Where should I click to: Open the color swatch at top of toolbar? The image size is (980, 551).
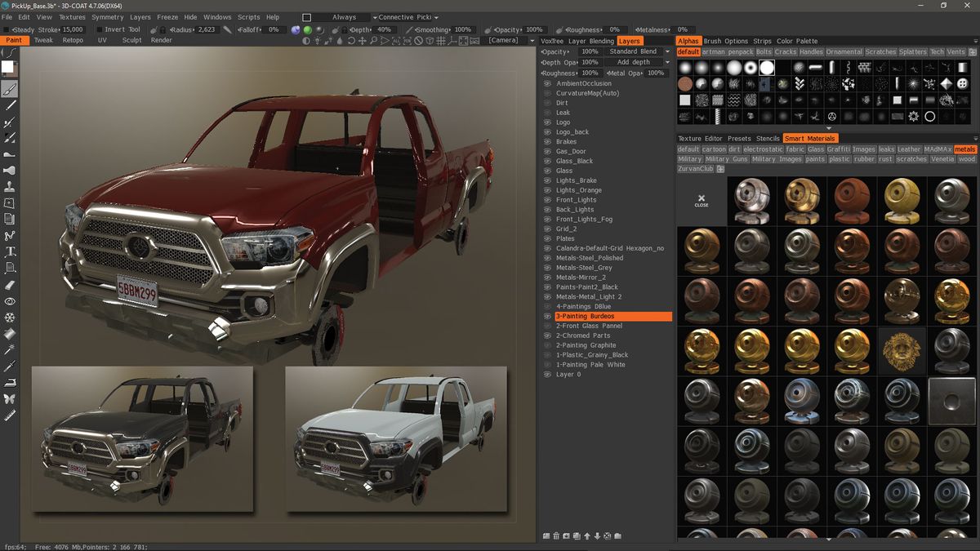(10, 66)
